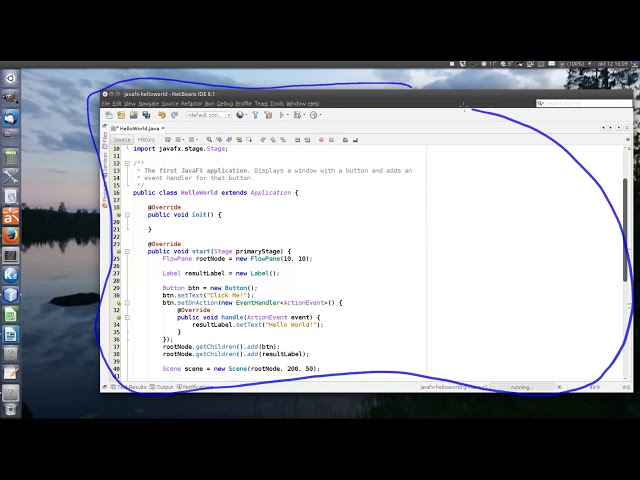Cancel the running task via the status bar x
The height and width of the screenshot is (480, 640).
click(560, 387)
